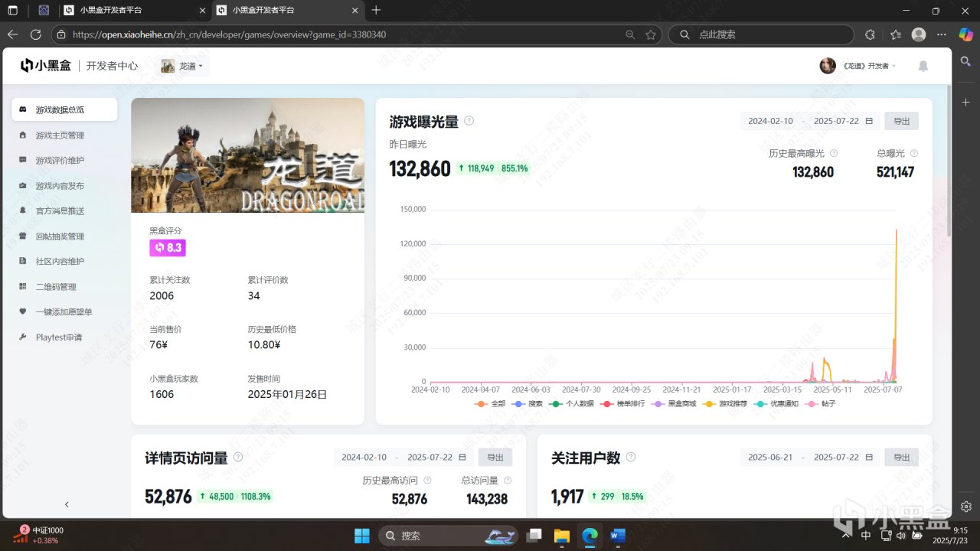Click the browser back arrow
The image size is (980, 551).
coord(12,34)
